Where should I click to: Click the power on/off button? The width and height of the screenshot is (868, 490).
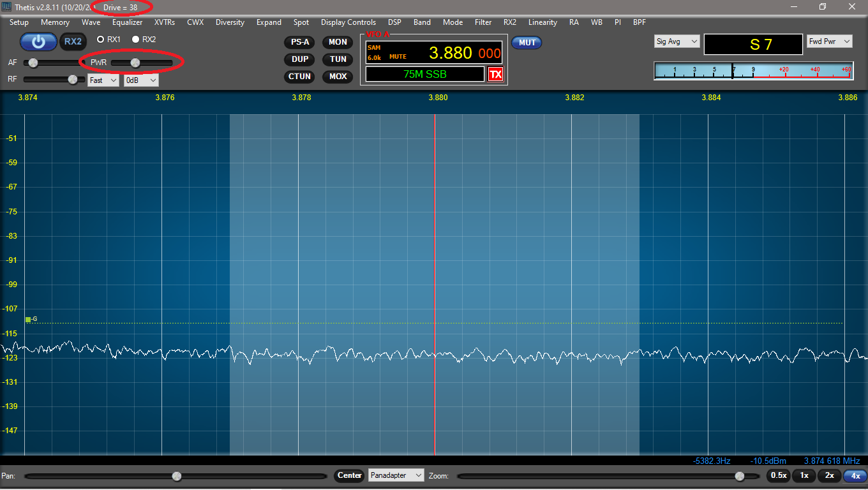pos(38,42)
